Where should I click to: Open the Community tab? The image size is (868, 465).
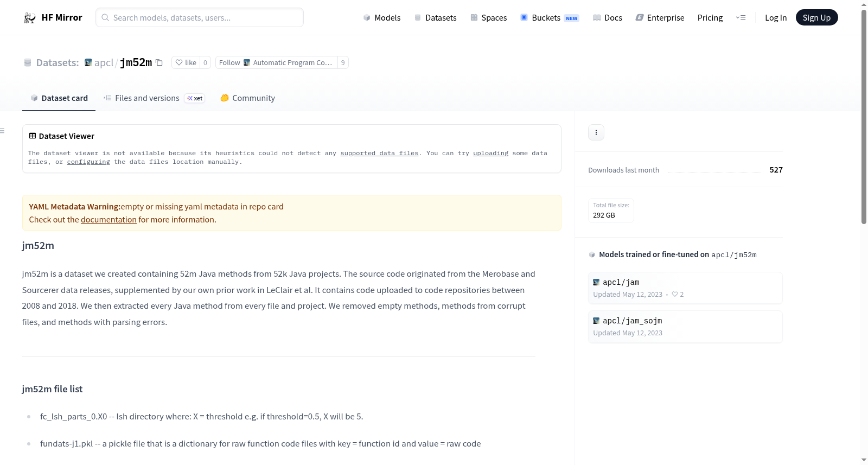coord(247,98)
